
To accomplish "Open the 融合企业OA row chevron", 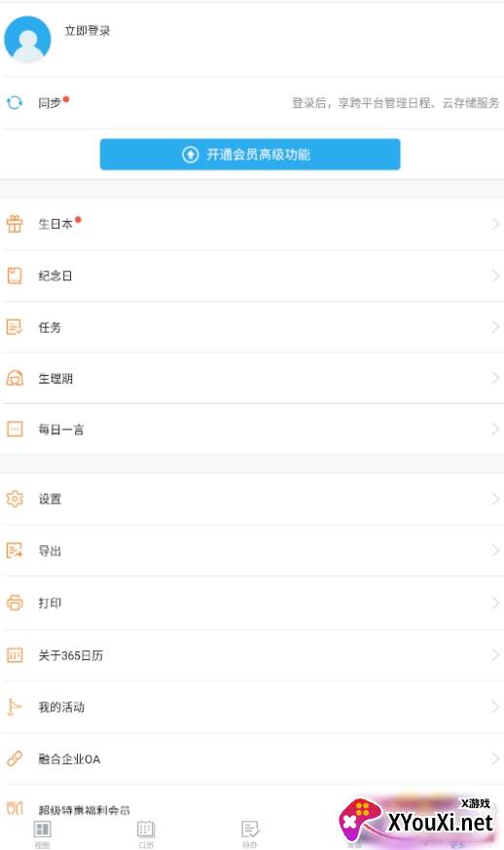I will pyautogui.click(x=495, y=758).
